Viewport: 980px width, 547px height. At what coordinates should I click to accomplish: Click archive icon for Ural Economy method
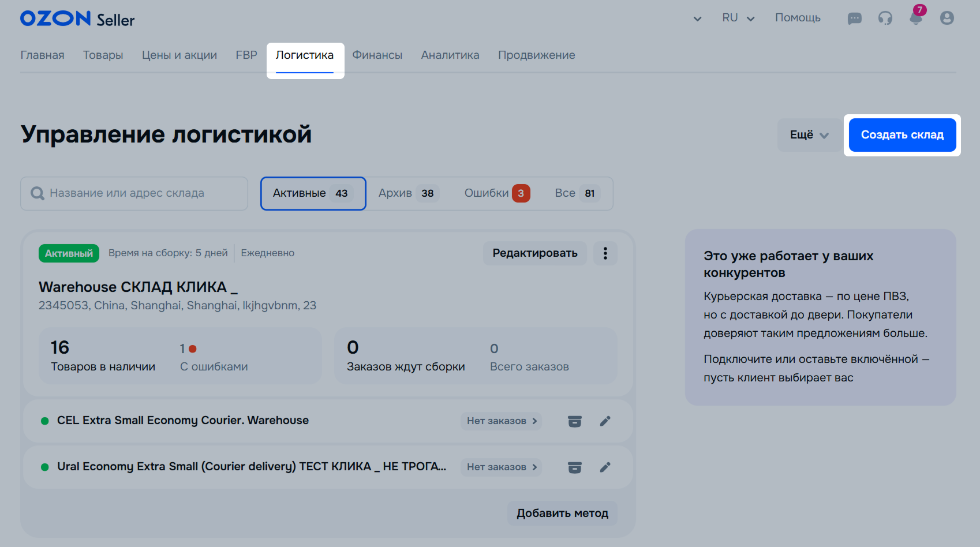pyautogui.click(x=574, y=467)
